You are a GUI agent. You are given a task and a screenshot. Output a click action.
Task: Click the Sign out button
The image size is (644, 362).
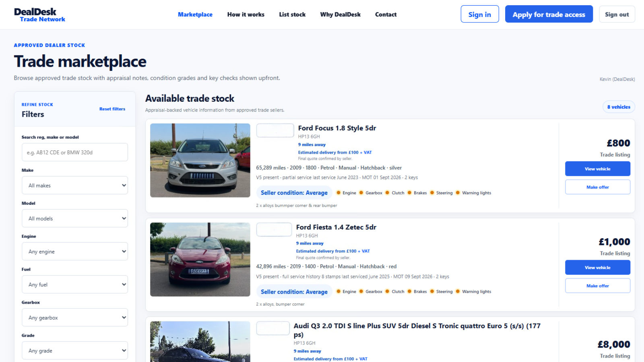(x=617, y=14)
